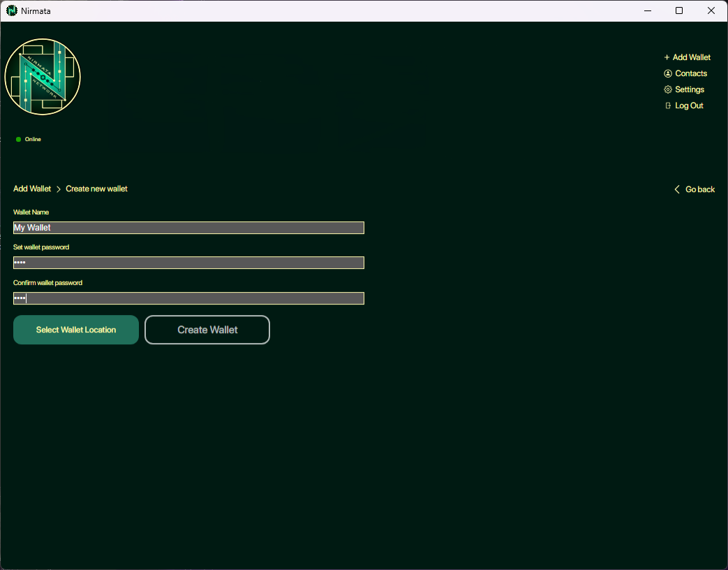Click the Log Out option
The width and height of the screenshot is (728, 570).
tap(689, 105)
